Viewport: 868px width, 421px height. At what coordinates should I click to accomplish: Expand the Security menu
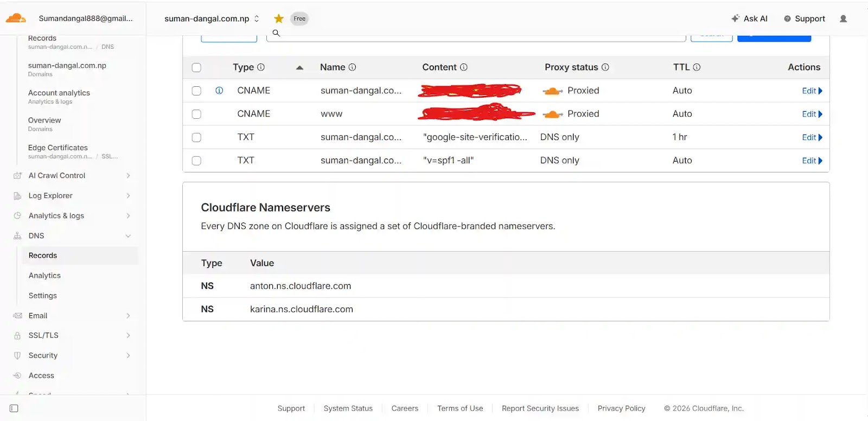pyautogui.click(x=129, y=356)
